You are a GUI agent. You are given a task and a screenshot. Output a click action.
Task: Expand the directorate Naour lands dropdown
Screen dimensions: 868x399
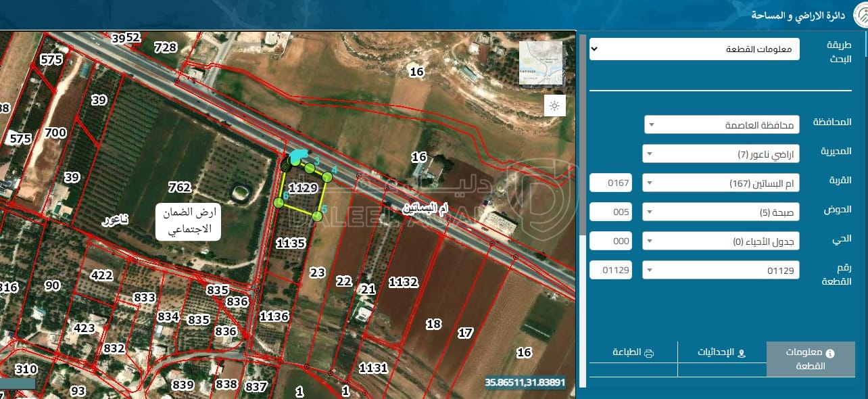point(720,154)
